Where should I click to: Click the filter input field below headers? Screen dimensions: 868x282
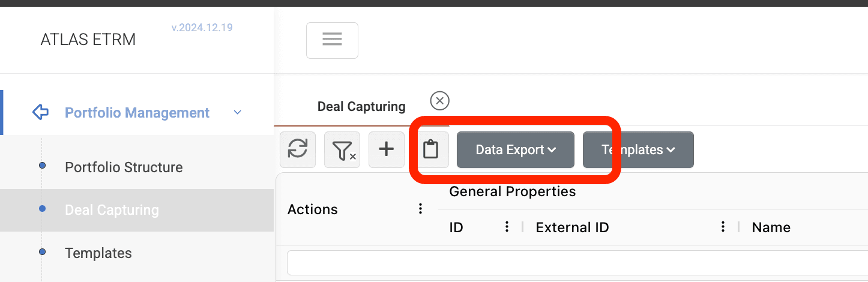577,263
